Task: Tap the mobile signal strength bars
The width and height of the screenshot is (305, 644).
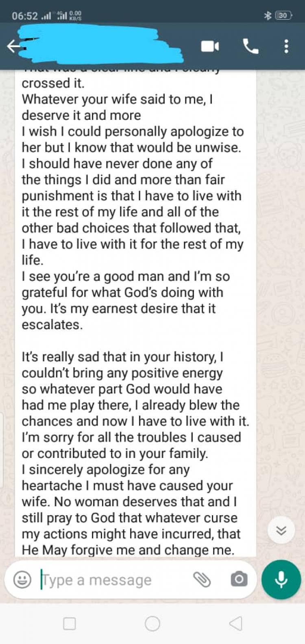Action: pyautogui.click(x=46, y=16)
